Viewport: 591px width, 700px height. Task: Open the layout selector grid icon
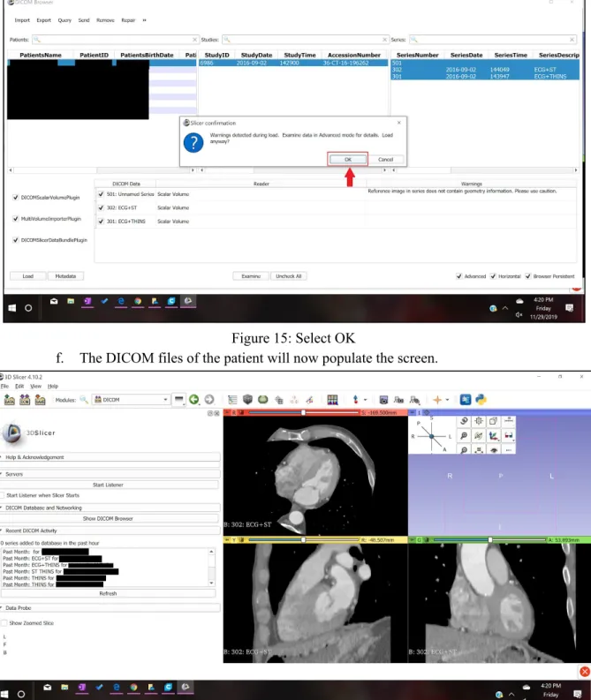pyautogui.click(x=332, y=400)
